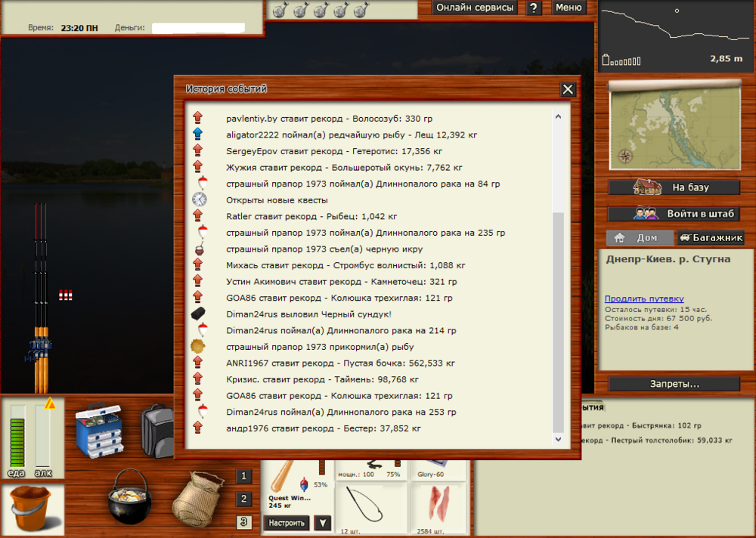Switch to the Багажник tab
Image resolution: width=756 pixels, height=538 pixels.
pyautogui.click(x=710, y=238)
